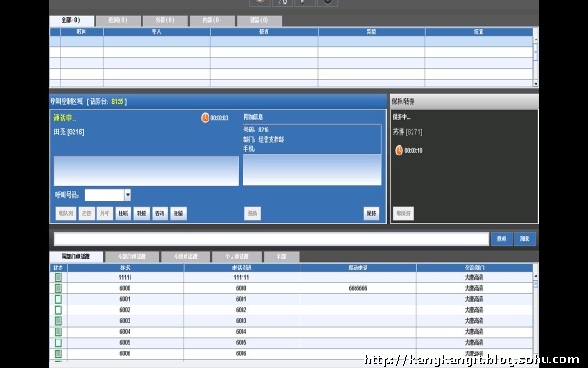
Task: Click the call timer icon beside 00:00:03
Action: coord(205,118)
